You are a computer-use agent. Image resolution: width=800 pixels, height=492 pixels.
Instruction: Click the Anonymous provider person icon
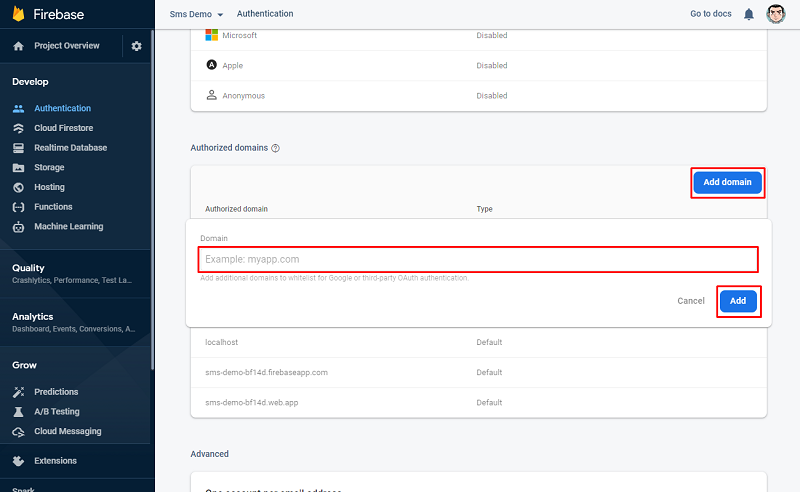point(211,95)
